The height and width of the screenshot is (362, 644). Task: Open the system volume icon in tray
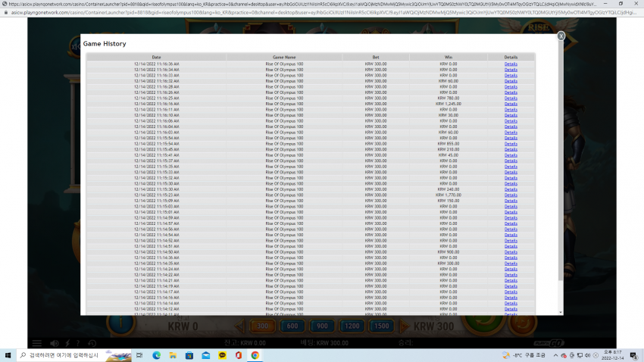pyautogui.click(x=588, y=355)
